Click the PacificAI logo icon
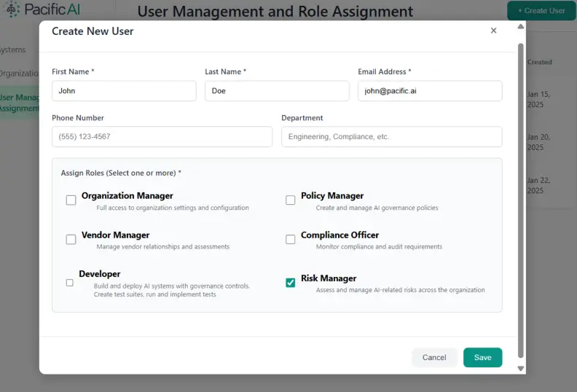Image resolution: width=577 pixels, height=392 pixels. (12, 10)
